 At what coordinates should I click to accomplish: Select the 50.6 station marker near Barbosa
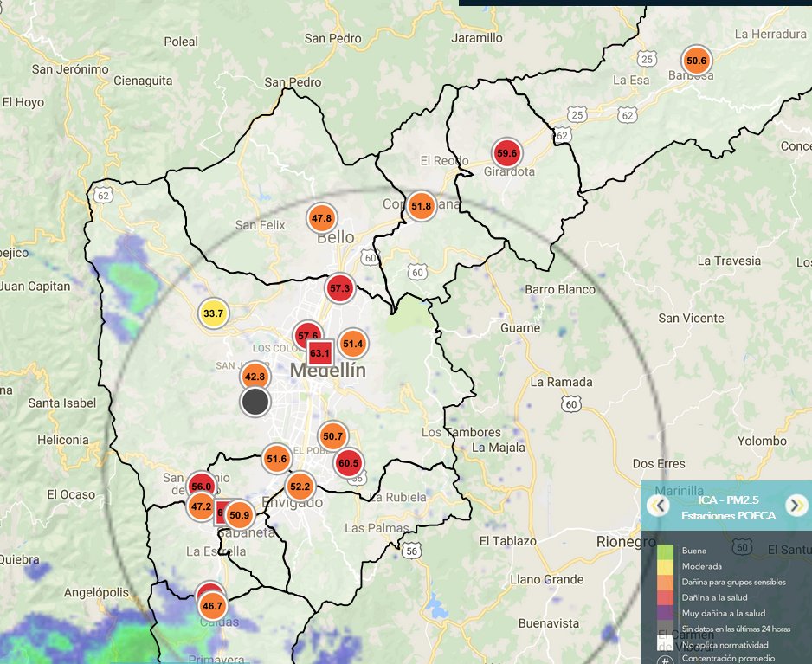pos(696,61)
